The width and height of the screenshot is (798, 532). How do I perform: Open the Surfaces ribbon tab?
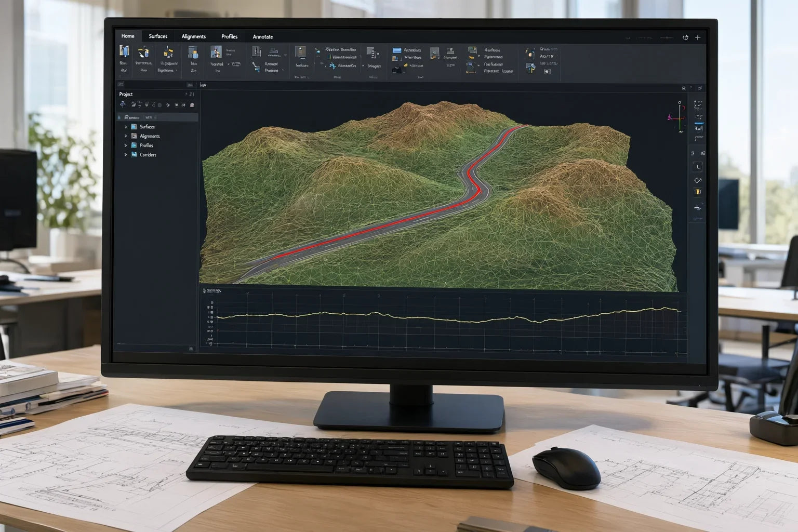(x=158, y=36)
